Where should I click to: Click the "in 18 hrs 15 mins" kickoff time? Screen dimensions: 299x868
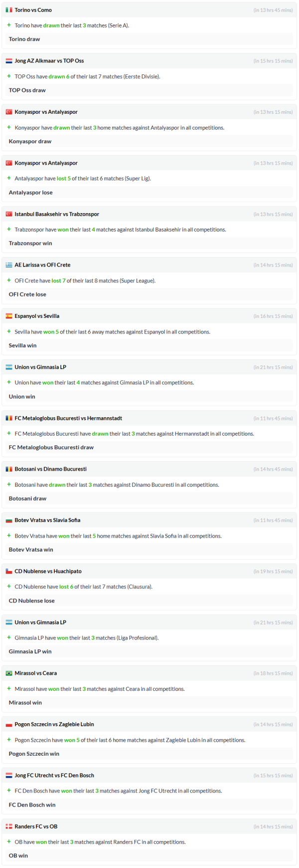pos(273,673)
